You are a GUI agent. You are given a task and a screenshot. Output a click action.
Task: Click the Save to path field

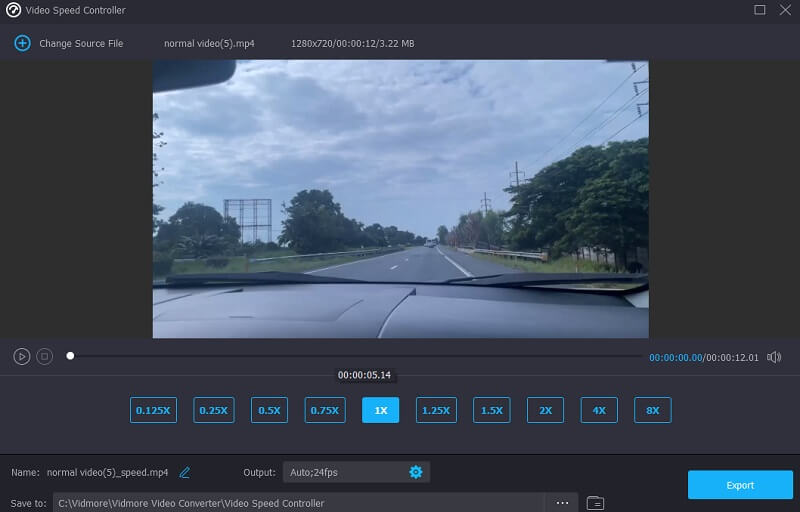coord(300,502)
